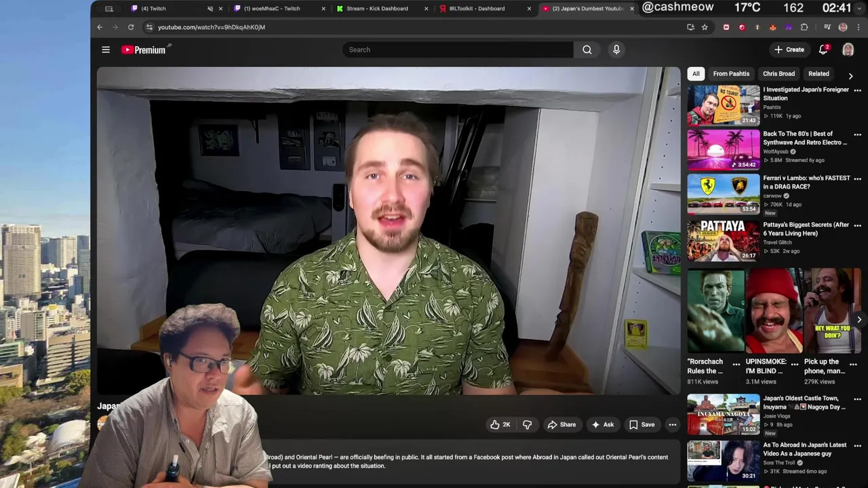Show next Shorts with right arrow
The height and width of the screenshot is (488, 868).
859,319
